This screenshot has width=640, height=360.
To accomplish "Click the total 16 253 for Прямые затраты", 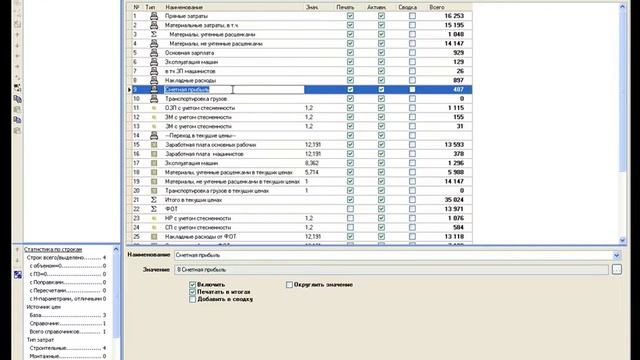I will 454,16.
